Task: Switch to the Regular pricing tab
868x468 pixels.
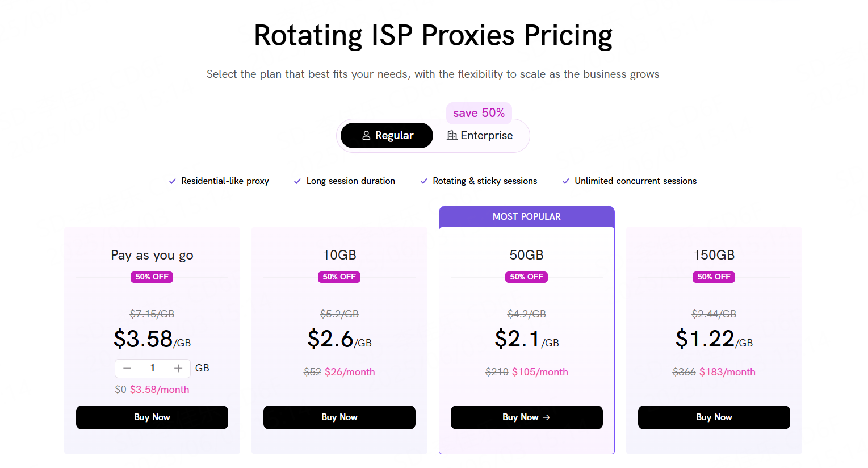Action: (387, 136)
